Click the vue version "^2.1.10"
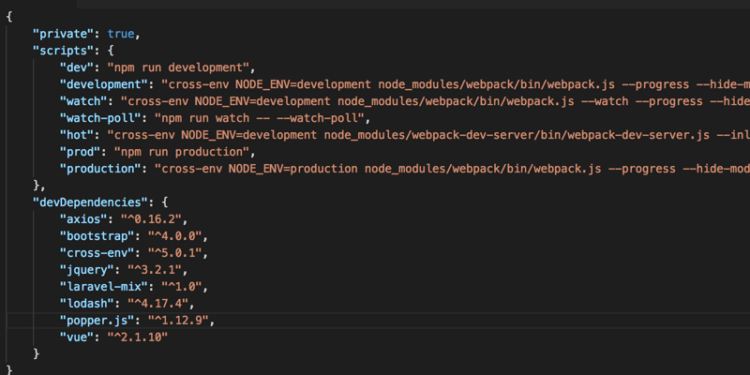 137,338
